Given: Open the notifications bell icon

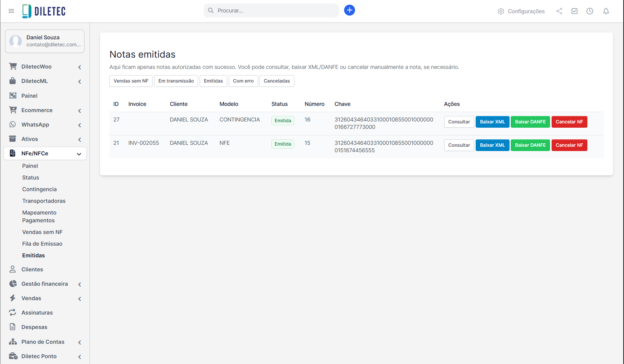Looking at the screenshot, I should pyautogui.click(x=606, y=11).
